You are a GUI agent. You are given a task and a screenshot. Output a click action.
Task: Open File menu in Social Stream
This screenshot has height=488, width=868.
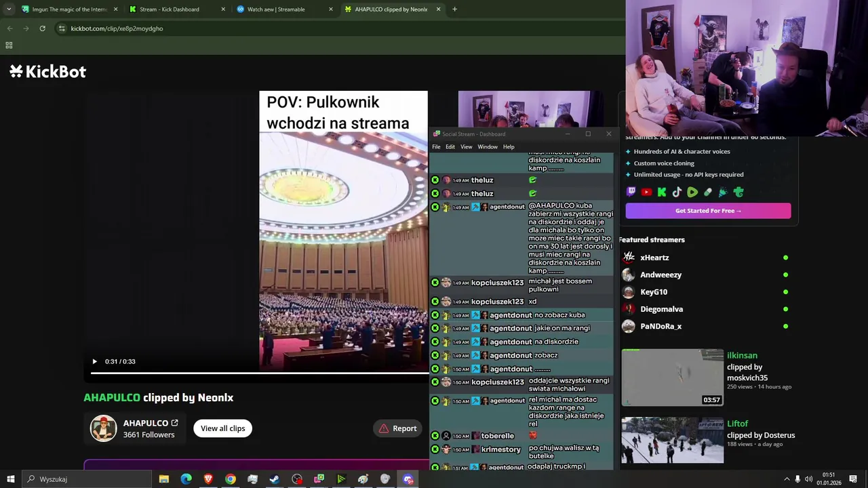click(x=436, y=147)
